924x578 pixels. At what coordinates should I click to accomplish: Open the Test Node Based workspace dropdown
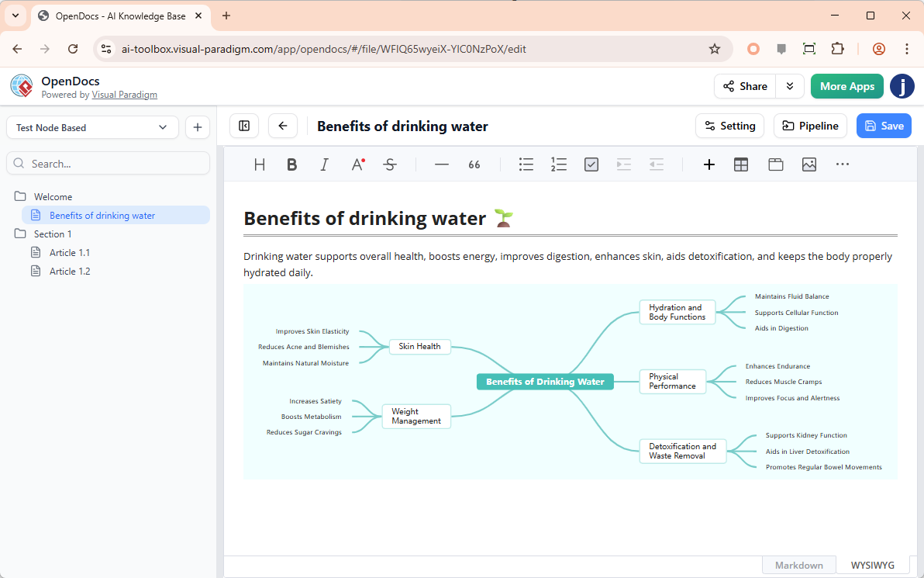click(x=92, y=126)
